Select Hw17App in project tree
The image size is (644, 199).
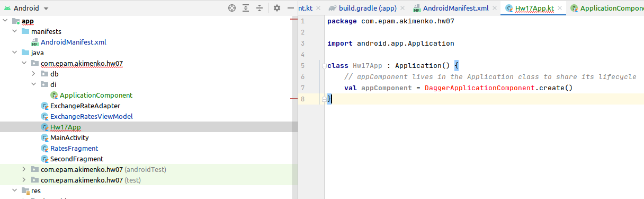(x=66, y=127)
